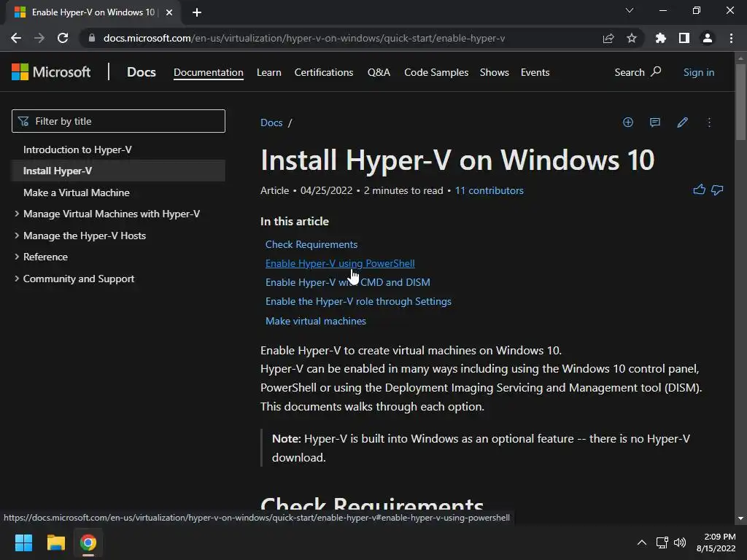747x560 pixels.
Task: Click the edit pencil icon
Action: click(x=682, y=122)
